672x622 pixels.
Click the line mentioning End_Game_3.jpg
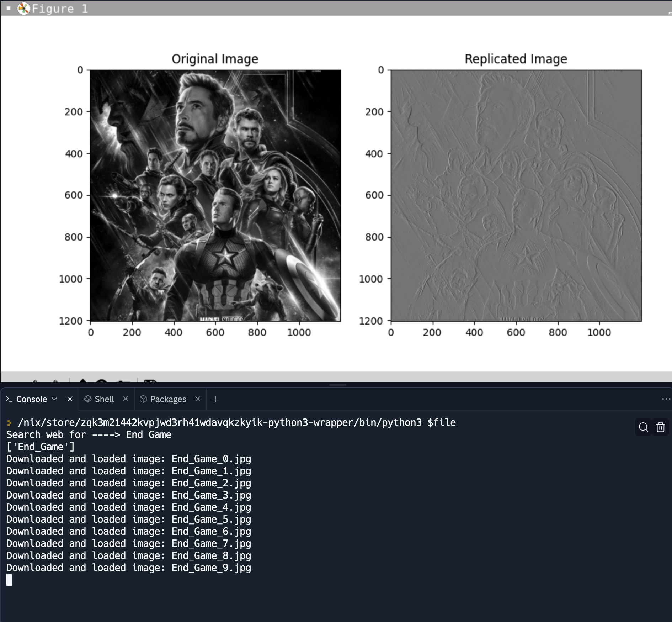pyautogui.click(x=129, y=495)
